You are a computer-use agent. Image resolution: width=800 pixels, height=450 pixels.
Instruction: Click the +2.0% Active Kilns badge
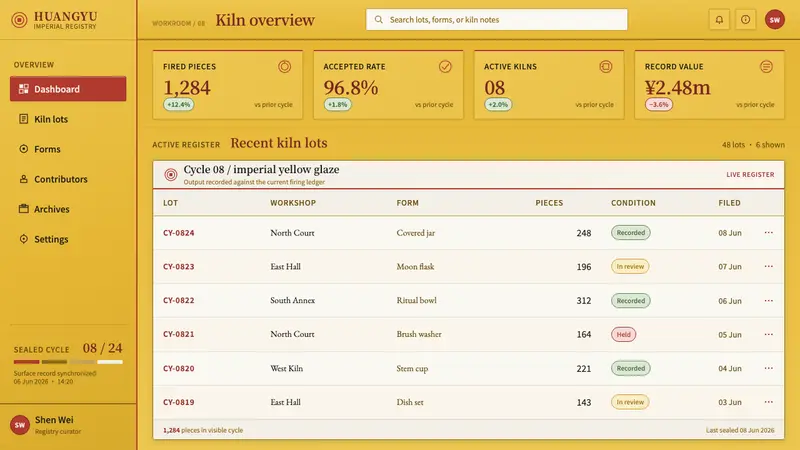498,105
